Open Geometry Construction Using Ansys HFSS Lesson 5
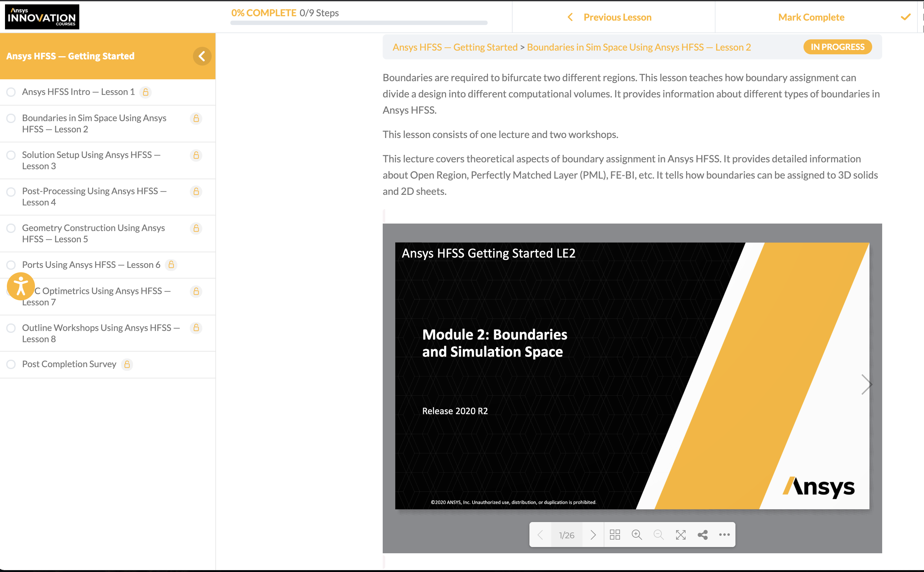The image size is (924, 572). point(93,234)
